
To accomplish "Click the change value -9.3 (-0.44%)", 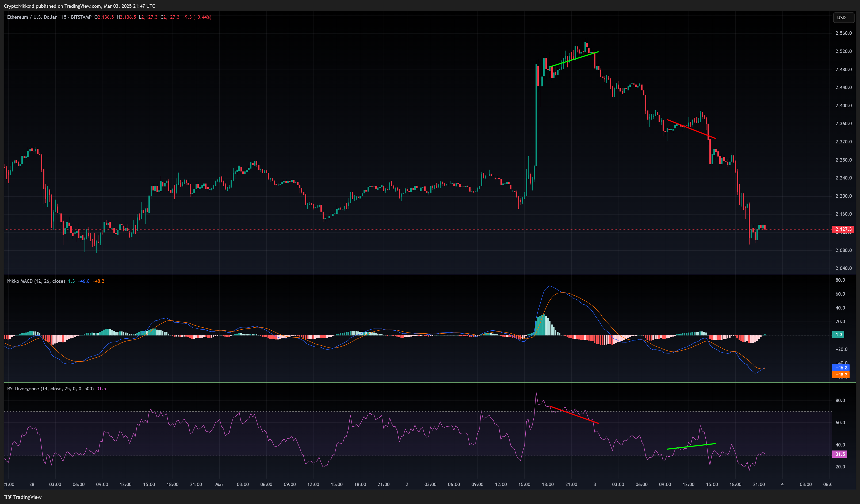I will click(x=197, y=17).
